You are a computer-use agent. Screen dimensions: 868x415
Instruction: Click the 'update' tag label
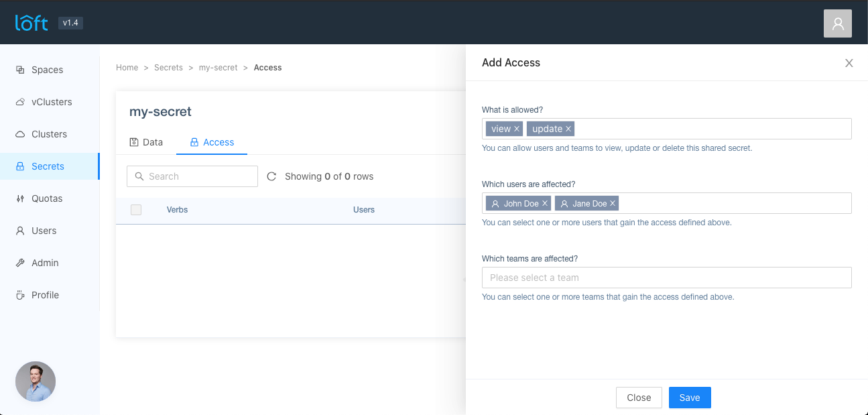(547, 129)
